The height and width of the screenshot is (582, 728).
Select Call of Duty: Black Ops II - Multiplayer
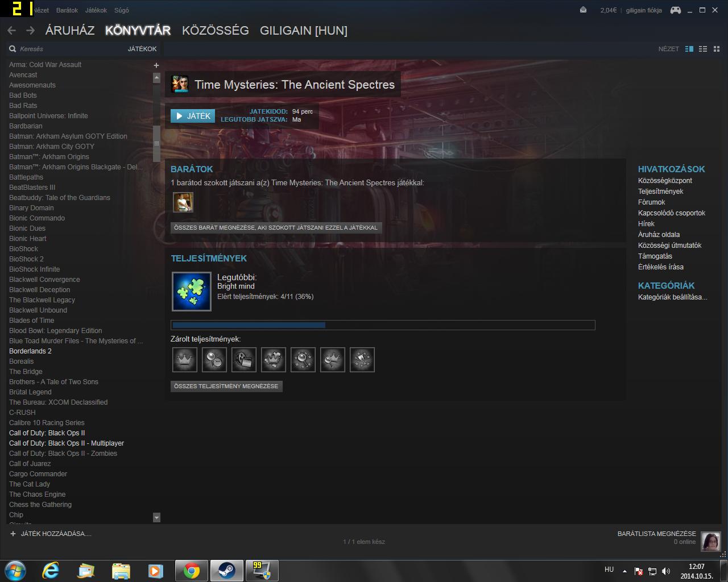point(67,443)
